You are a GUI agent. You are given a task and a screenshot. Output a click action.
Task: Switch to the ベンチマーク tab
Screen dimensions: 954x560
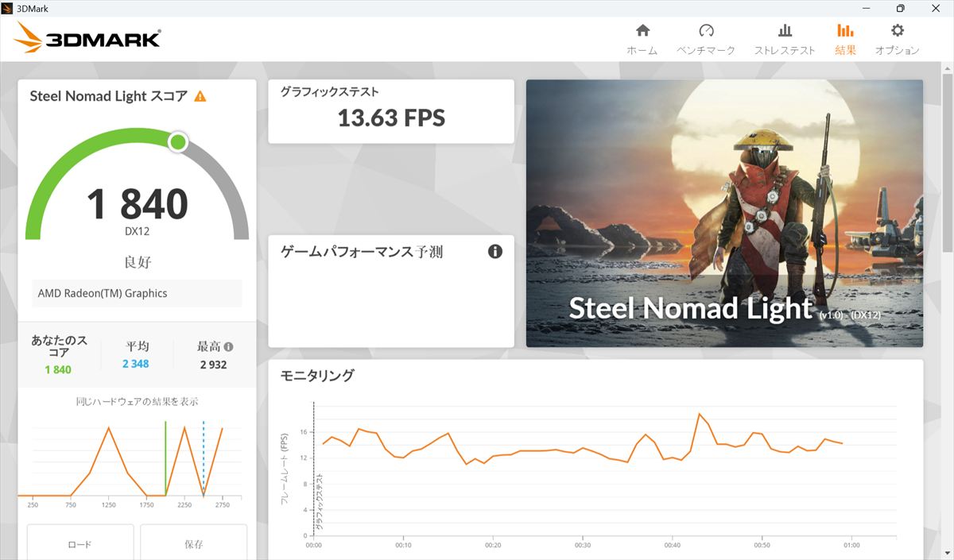(706, 39)
